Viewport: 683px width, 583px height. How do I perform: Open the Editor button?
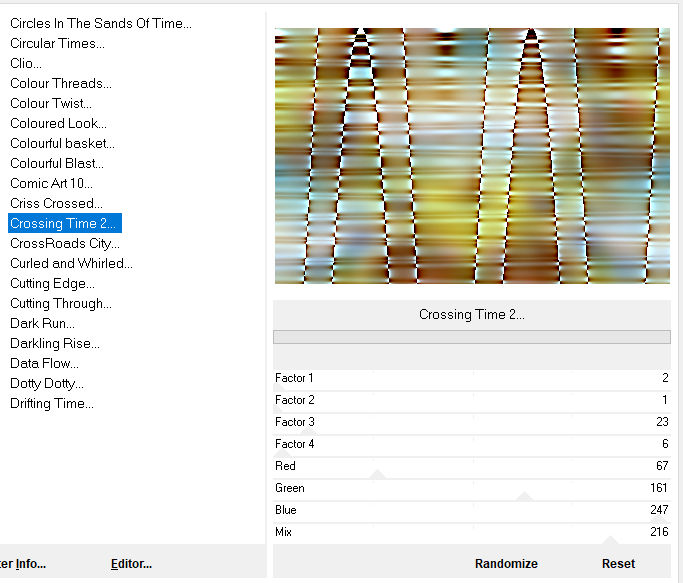[x=131, y=564]
